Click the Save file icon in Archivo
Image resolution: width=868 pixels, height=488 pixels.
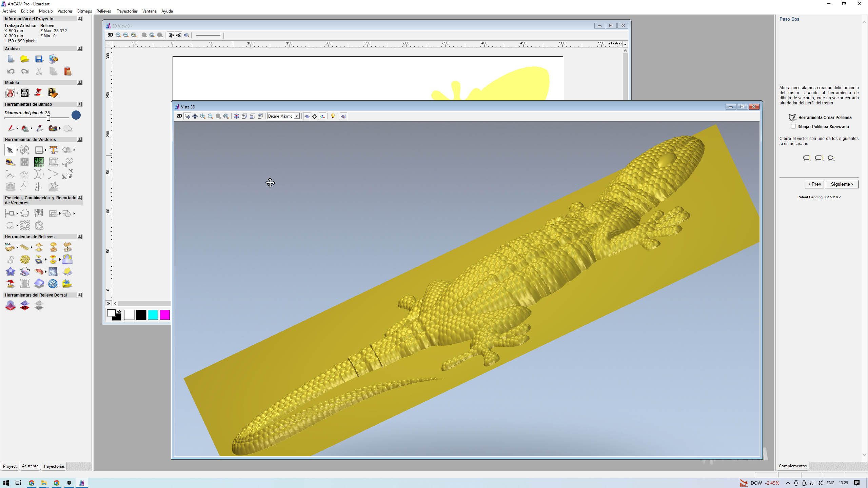39,59
